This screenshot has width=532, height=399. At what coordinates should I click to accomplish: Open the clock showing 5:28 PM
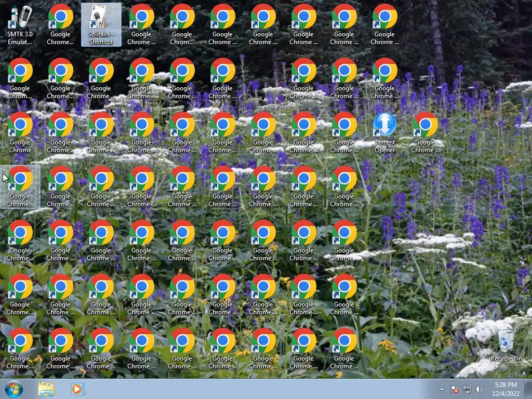point(506,389)
